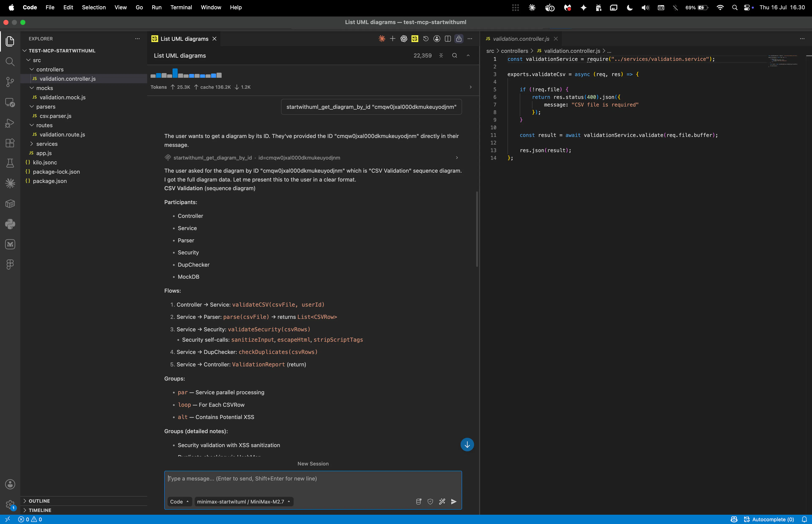
Task: Open Figma icon in activity bar
Action: (x=10, y=264)
